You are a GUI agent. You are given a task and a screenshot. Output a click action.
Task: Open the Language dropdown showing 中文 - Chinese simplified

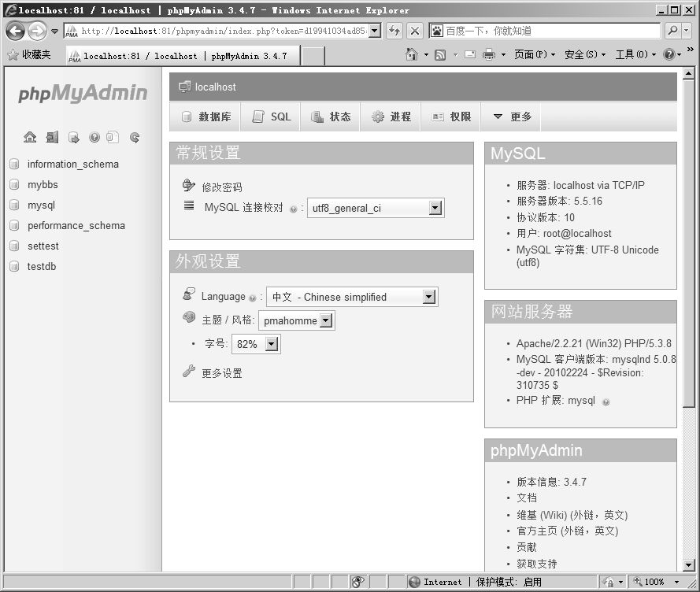click(352, 297)
